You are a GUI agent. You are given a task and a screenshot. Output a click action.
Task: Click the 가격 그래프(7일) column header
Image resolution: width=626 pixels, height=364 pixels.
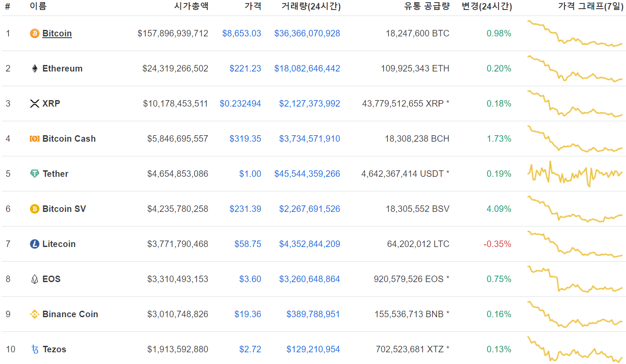[x=590, y=6]
